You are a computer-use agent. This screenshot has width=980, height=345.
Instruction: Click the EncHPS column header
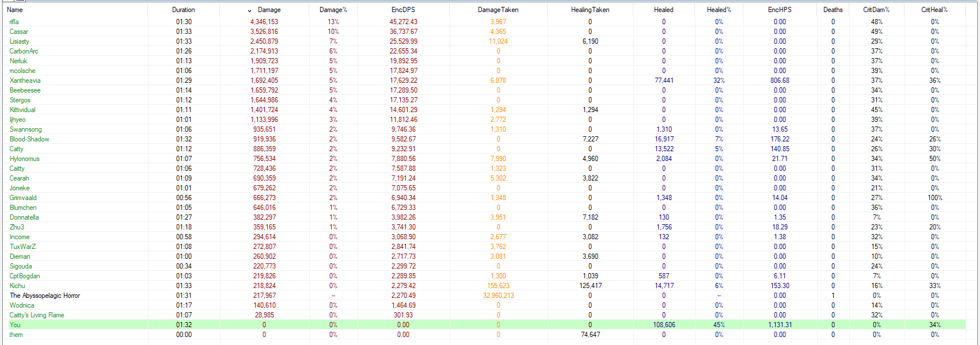click(780, 10)
